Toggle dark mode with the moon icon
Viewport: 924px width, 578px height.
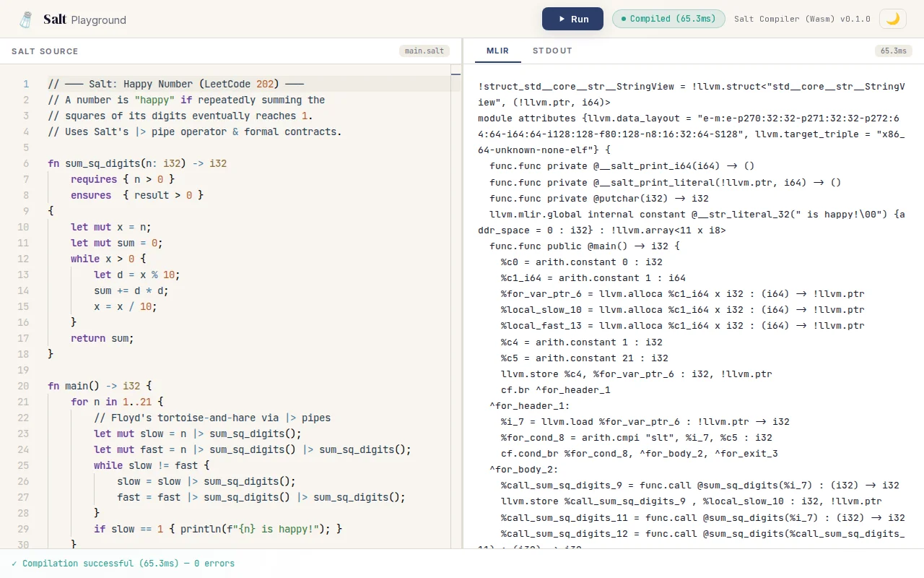point(893,19)
